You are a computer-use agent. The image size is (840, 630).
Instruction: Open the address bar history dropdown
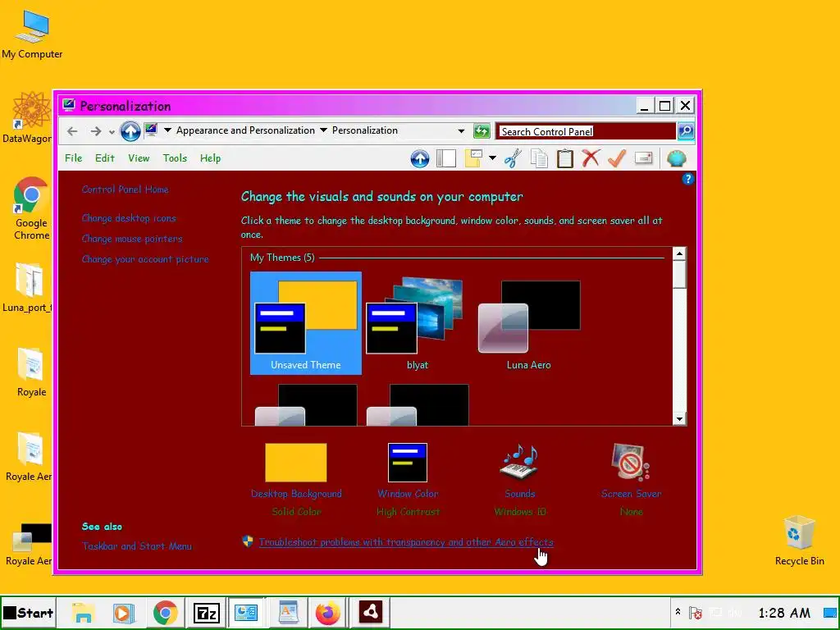click(x=461, y=130)
